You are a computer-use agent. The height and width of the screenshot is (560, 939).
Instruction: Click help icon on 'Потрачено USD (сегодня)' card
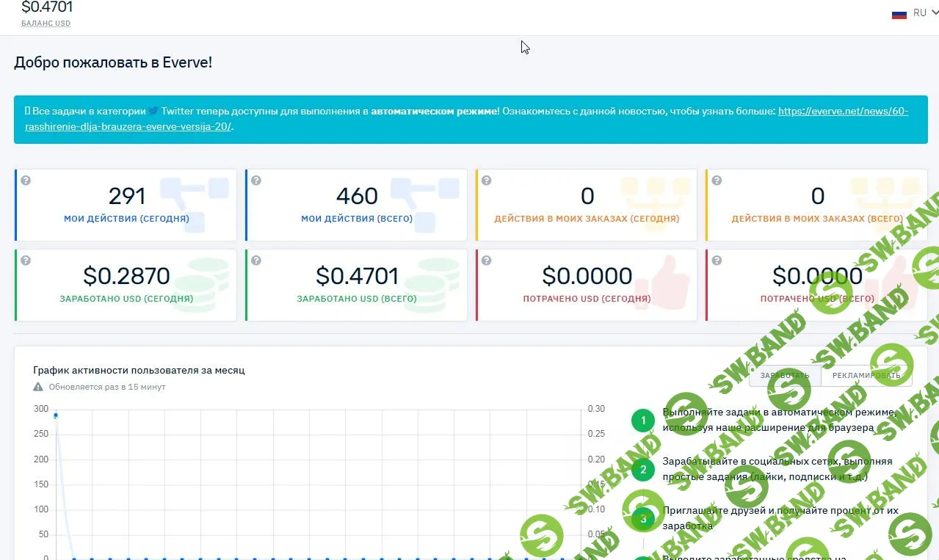[487, 261]
